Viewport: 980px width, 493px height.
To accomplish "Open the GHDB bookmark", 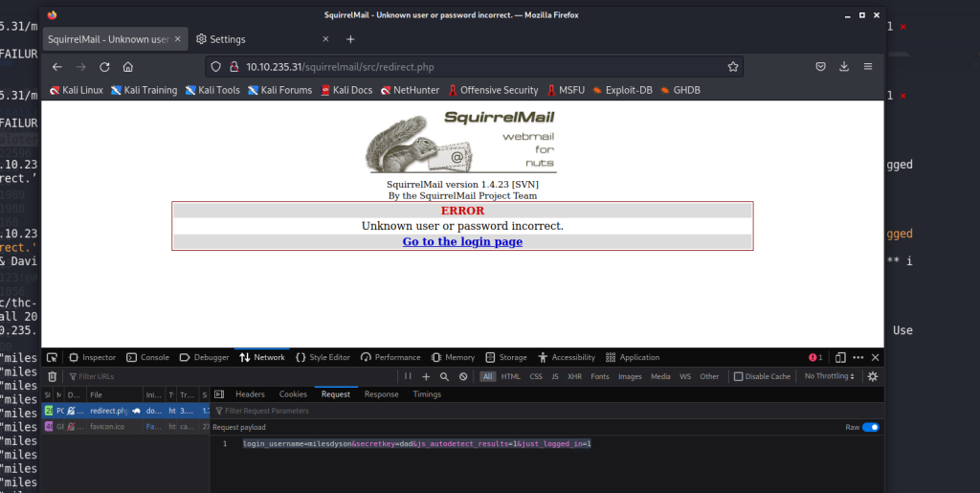I will tap(680, 90).
